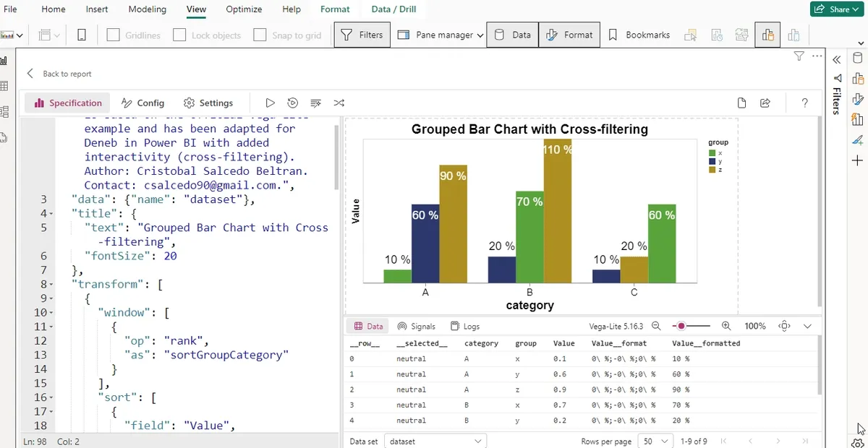Click the zoom in magnifier icon
Image resolution: width=868 pixels, height=448 pixels.
(x=726, y=326)
